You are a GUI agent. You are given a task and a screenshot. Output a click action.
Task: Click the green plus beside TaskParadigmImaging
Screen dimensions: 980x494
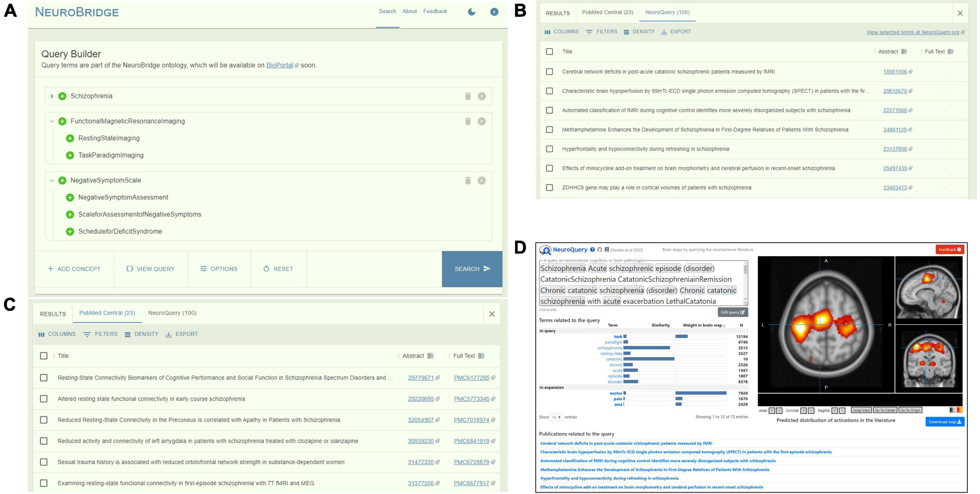click(70, 155)
